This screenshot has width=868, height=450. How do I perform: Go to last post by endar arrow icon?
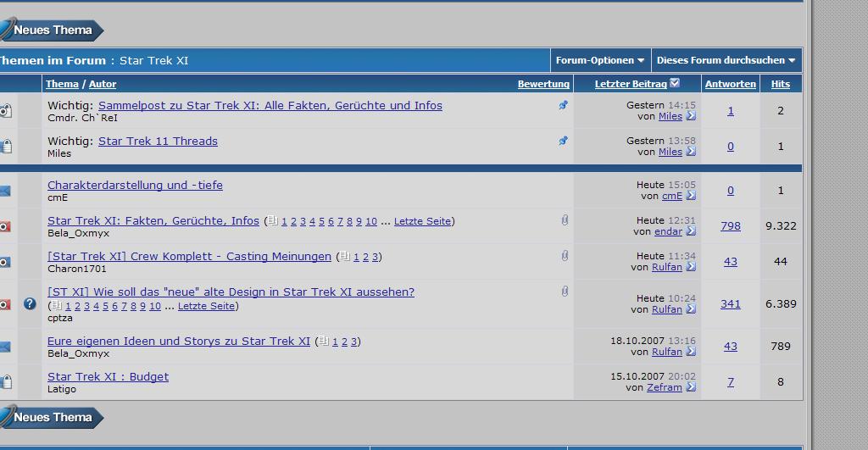click(691, 231)
